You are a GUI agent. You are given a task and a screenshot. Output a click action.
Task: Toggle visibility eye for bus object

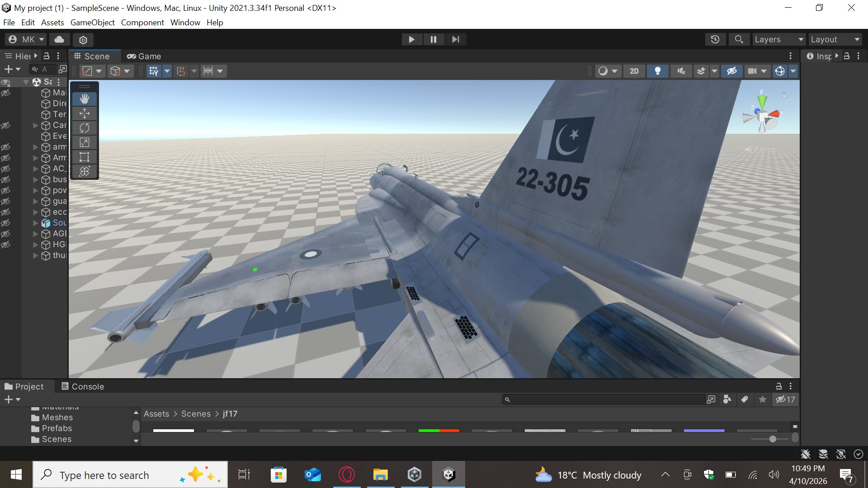[5, 179]
